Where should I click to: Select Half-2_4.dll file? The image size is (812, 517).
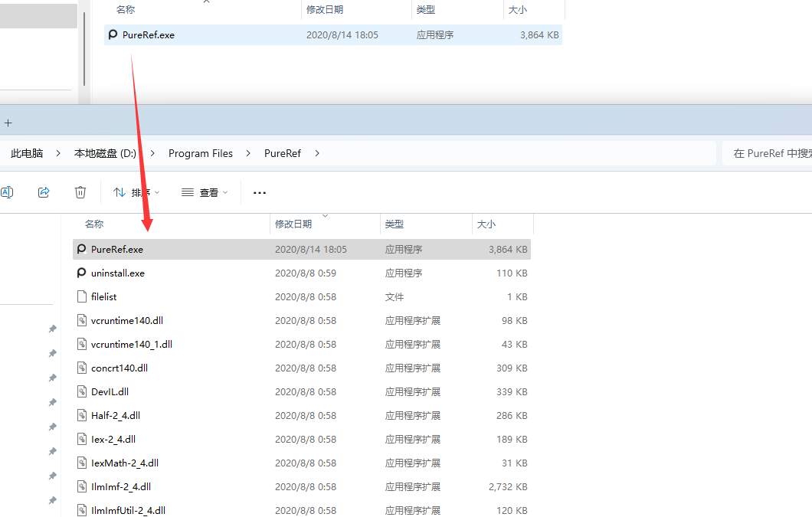[302, 415]
